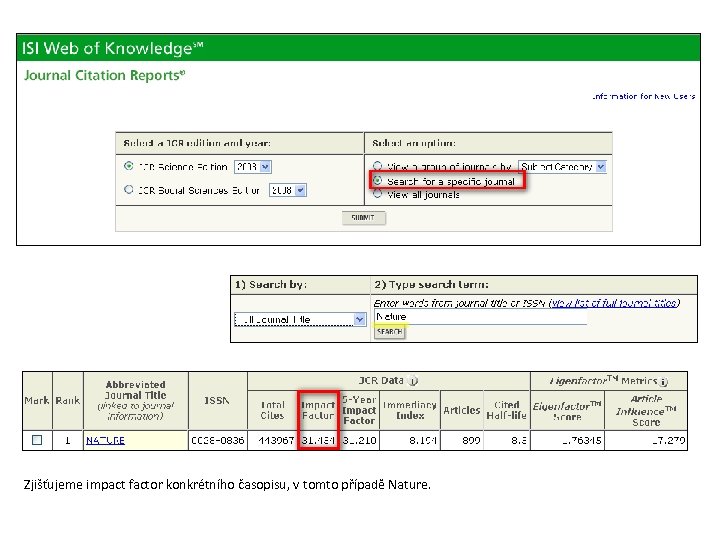This screenshot has width=720, height=540.
Task: Click the Total Cites value 443967
Action: (276, 440)
